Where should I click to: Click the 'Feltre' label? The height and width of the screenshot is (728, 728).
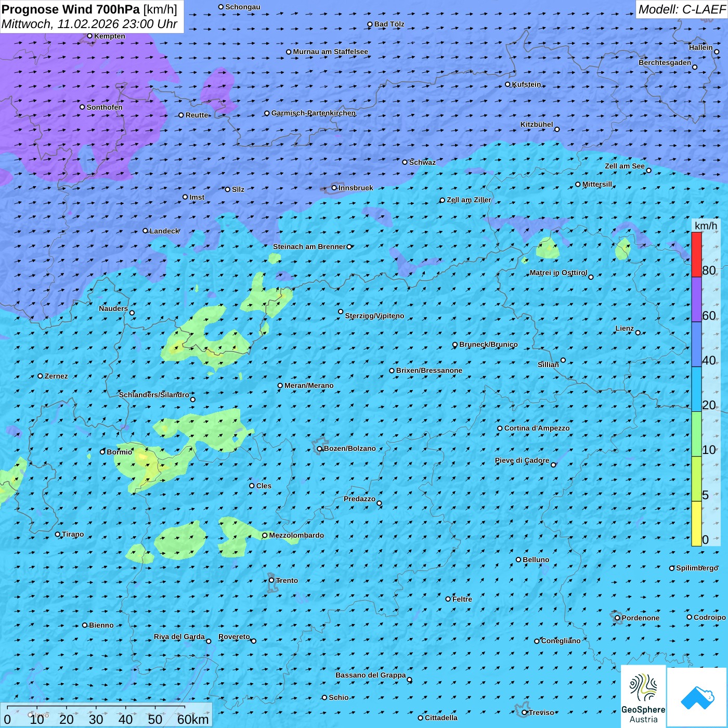462,599
